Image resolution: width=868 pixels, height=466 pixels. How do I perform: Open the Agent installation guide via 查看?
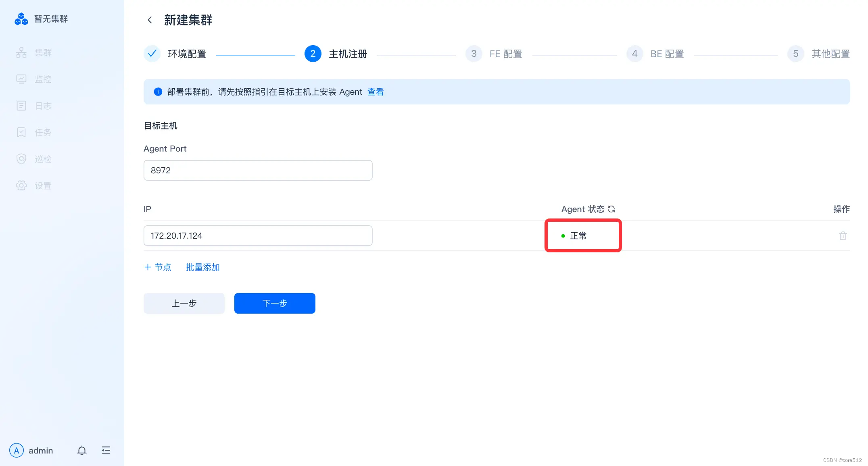coord(375,92)
